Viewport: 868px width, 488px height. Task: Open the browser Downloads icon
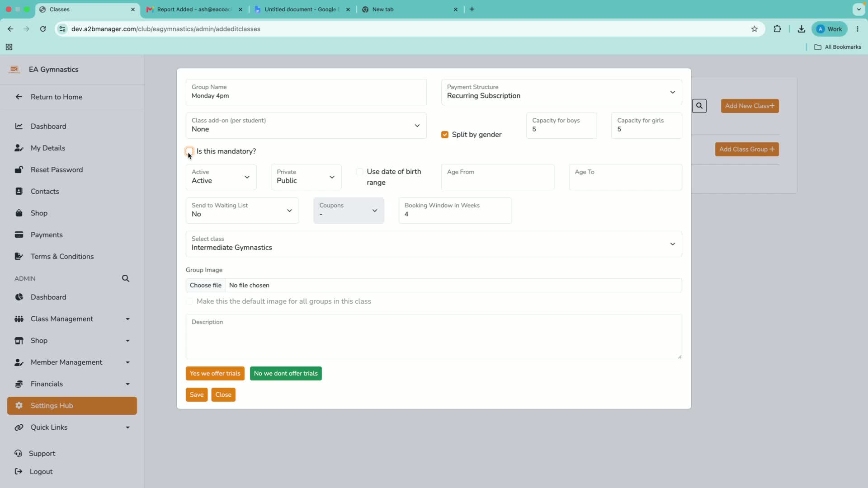[x=801, y=29]
